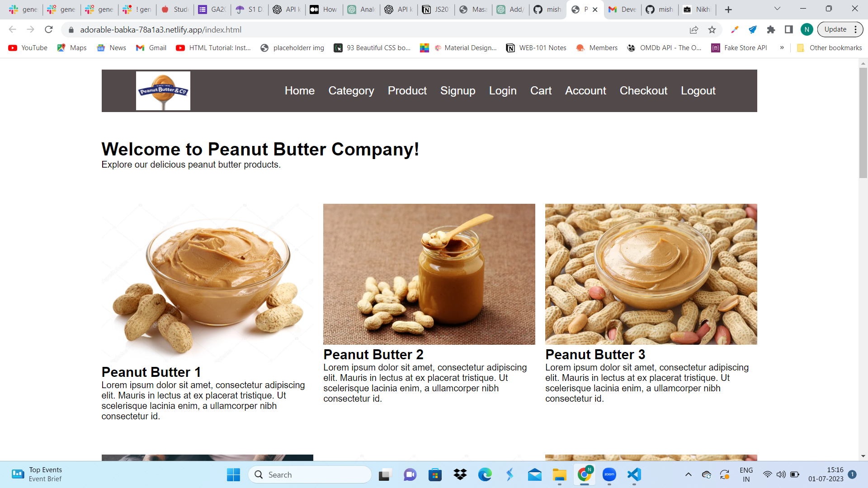Click the Update button
The width and height of the screenshot is (868, 488).
(836, 29)
